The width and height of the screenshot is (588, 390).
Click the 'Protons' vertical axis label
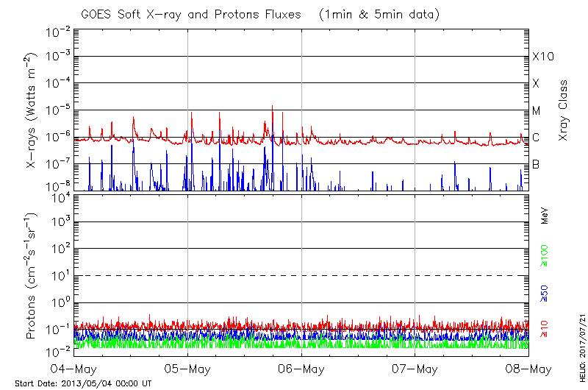pos(32,274)
